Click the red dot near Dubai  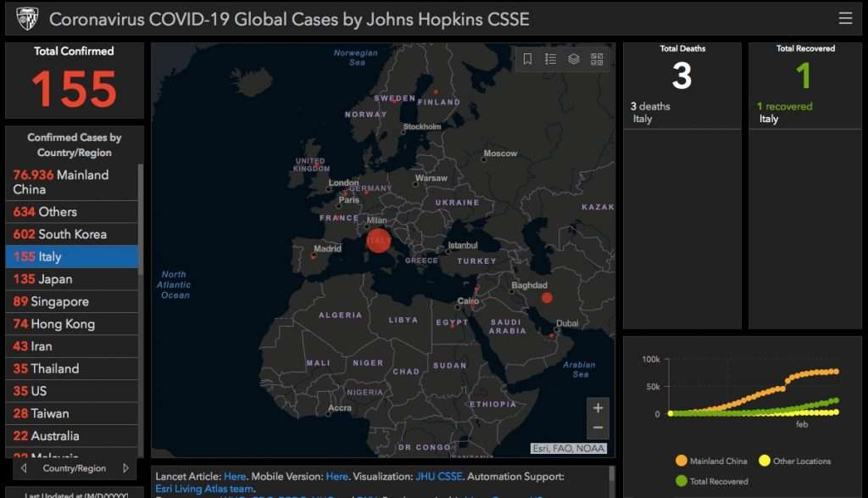(551, 335)
